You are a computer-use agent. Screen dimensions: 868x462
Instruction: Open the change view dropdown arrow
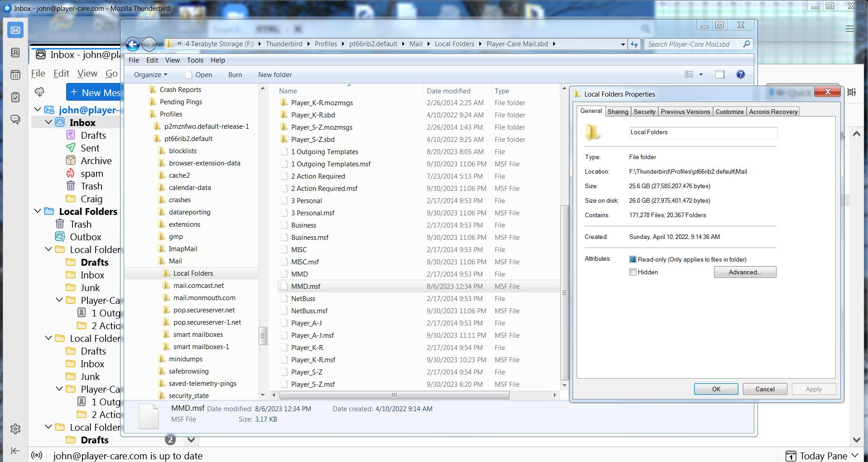[701, 74]
